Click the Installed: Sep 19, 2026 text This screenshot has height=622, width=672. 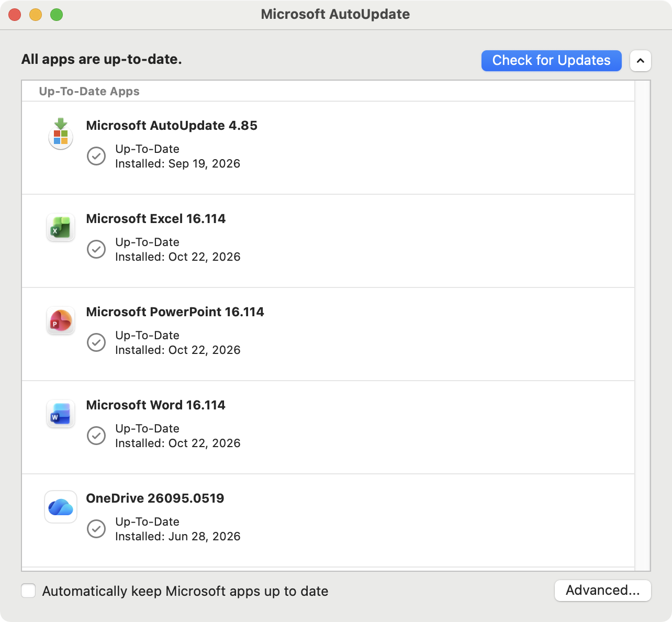(x=177, y=164)
